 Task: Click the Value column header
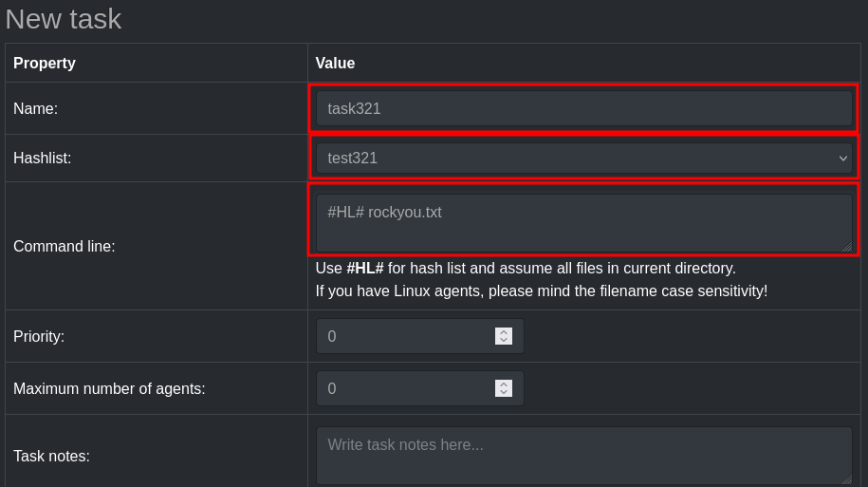coord(335,64)
